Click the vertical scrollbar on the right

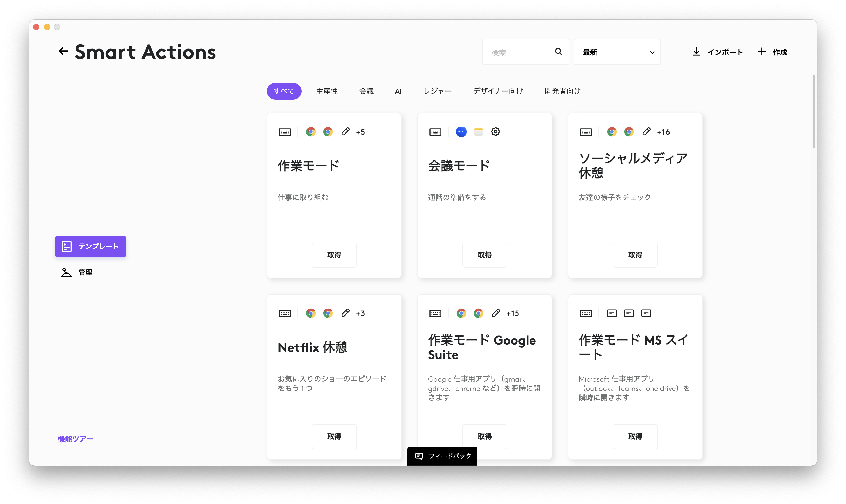click(813, 112)
